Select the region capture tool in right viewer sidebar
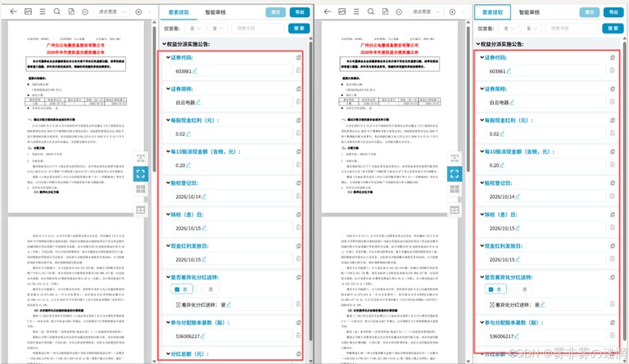This screenshot has width=629, height=364. point(454,173)
